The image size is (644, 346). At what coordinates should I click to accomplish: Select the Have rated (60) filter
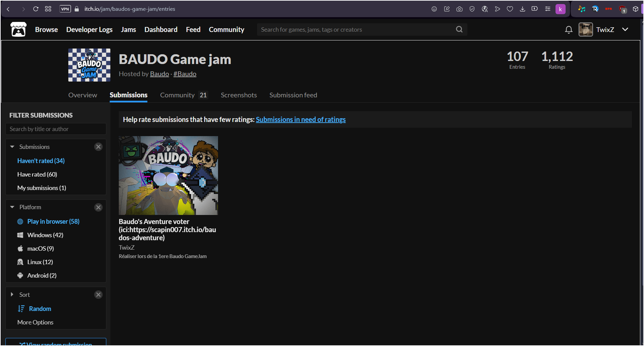pos(37,174)
